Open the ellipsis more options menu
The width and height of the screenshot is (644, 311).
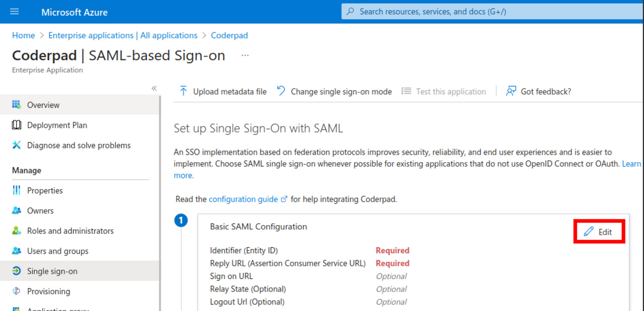[x=245, y=56]
